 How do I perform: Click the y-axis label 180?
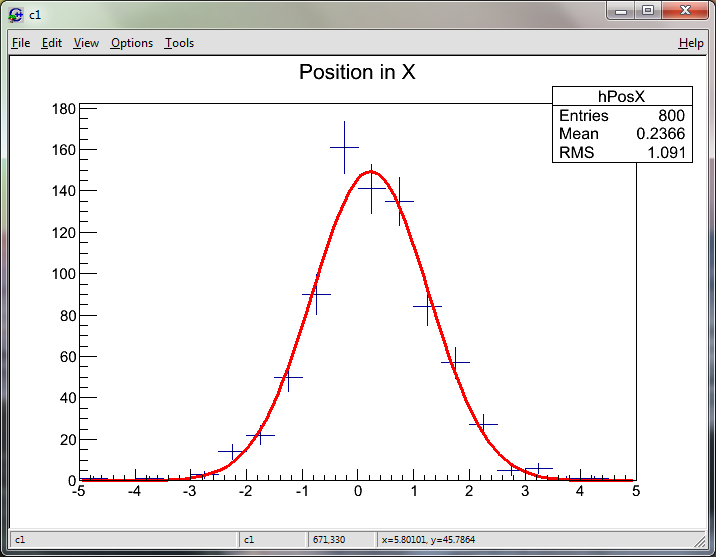[x=64, y=109]
